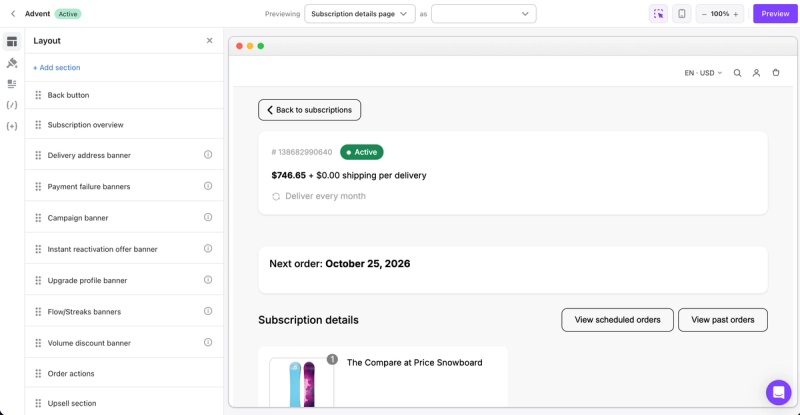800x415 pixels.
Task: Select the Campaign banner section
Action: pos(124,218)
